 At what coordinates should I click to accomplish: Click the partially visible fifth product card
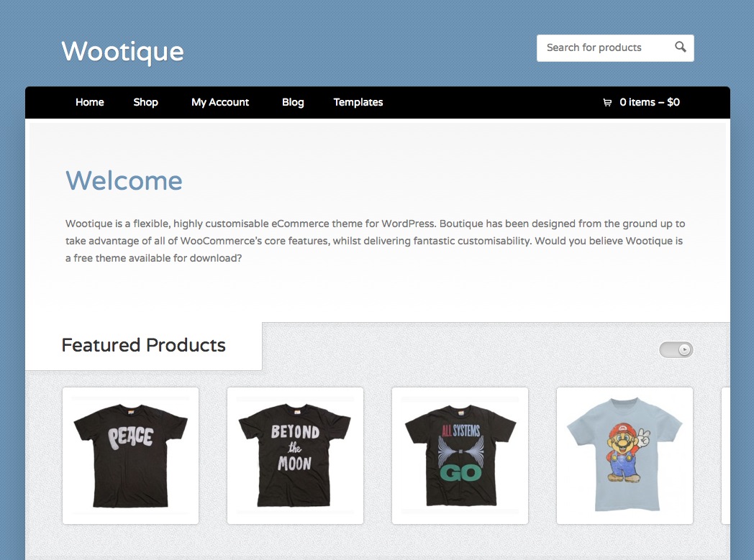coord(726,455)
